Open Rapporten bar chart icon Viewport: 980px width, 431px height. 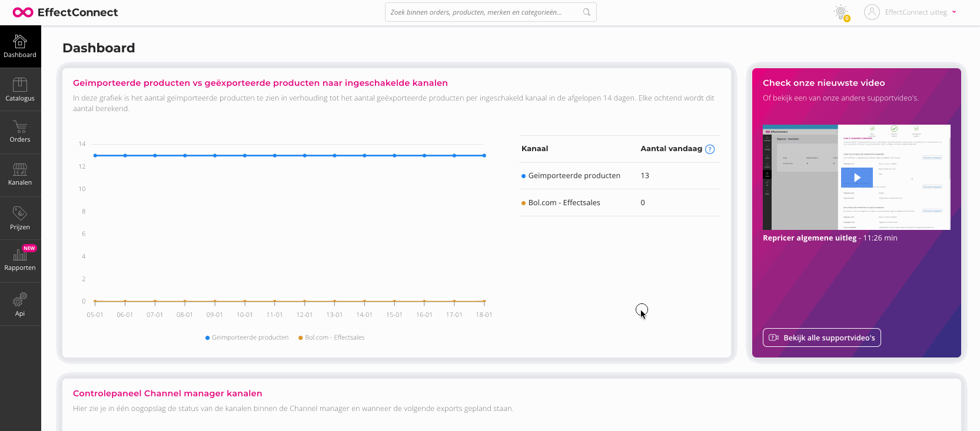20,255
